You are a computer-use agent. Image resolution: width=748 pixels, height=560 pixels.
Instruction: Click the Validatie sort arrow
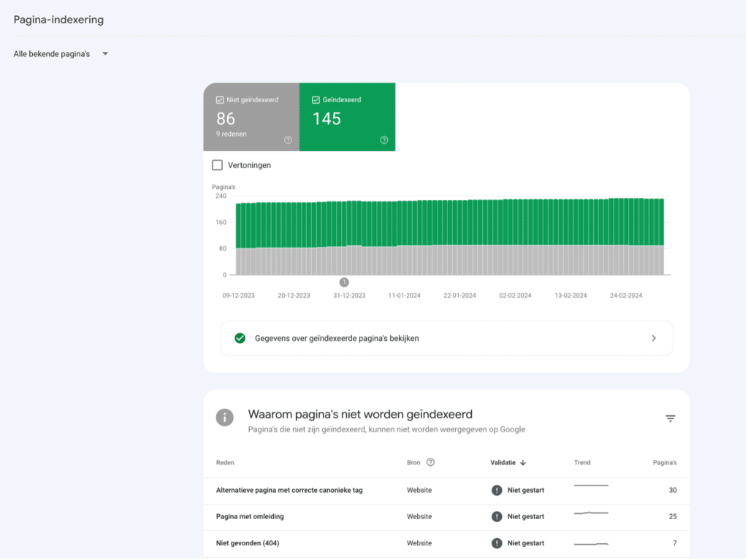[523, 463]
